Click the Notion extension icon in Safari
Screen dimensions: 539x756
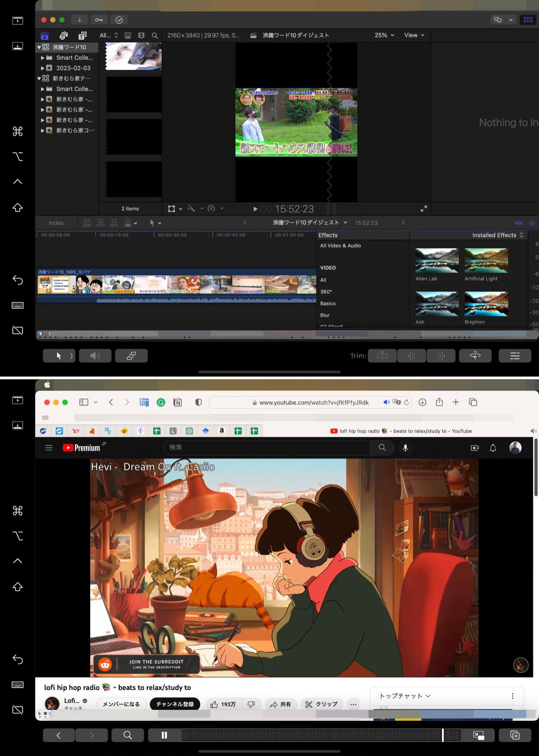(x=177, y=402)
